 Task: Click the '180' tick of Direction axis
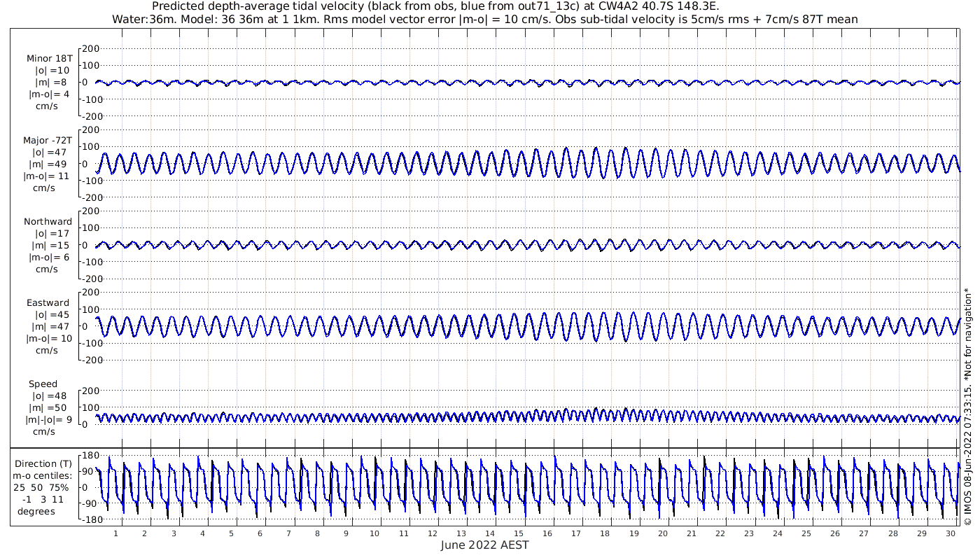[90, 455]
